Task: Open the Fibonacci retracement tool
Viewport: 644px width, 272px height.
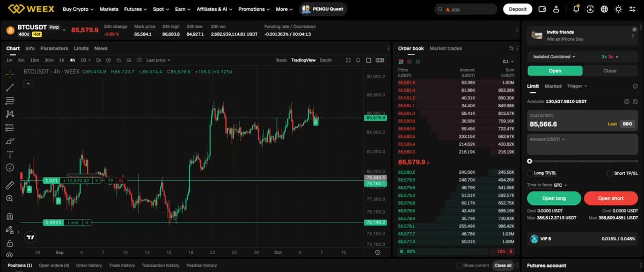Action: pos(10,101)
